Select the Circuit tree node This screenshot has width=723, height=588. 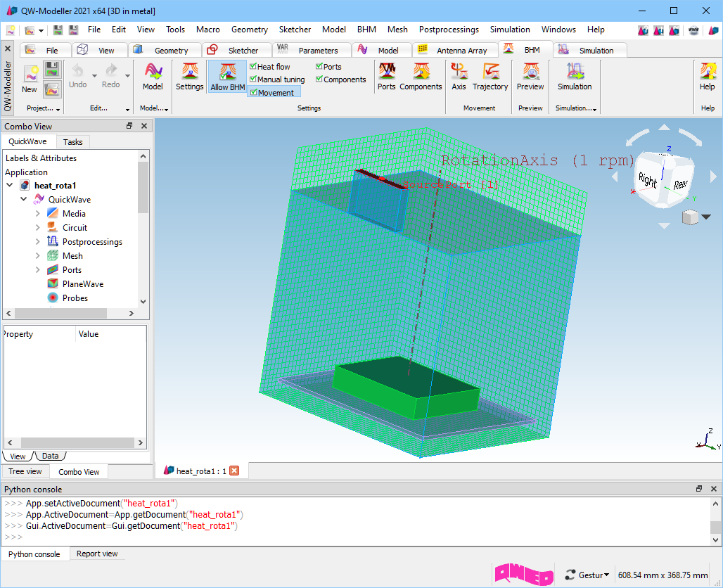coord(75,227)
